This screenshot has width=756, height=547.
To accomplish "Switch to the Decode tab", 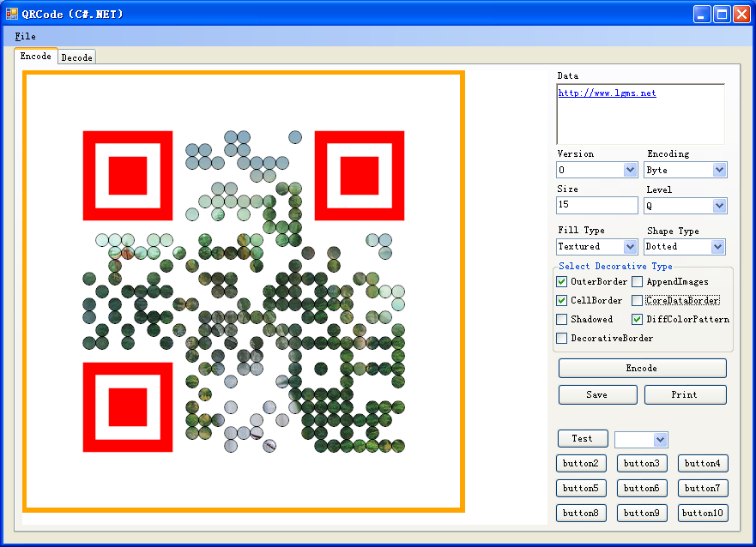I will click(x=76, y=57).
